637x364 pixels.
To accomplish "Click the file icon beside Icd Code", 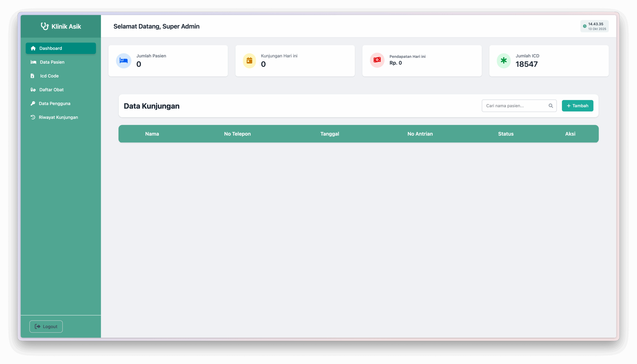I will coord(32,76).
